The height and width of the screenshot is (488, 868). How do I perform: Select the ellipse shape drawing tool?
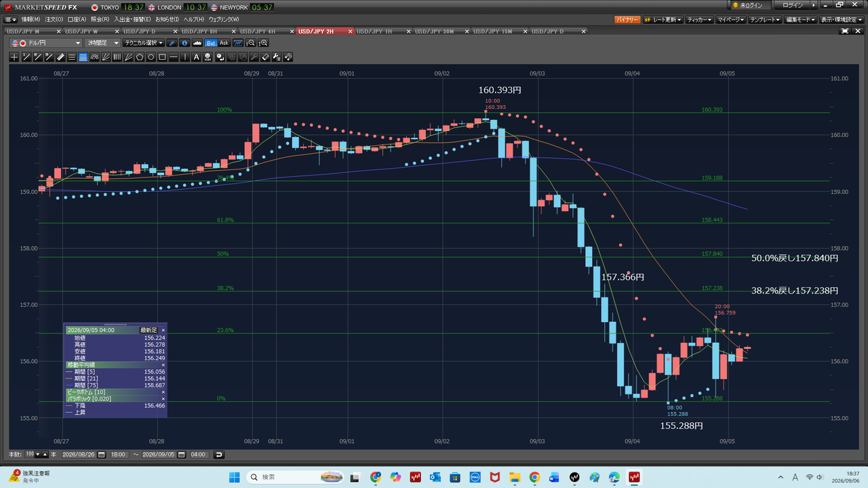coord(151,57)
